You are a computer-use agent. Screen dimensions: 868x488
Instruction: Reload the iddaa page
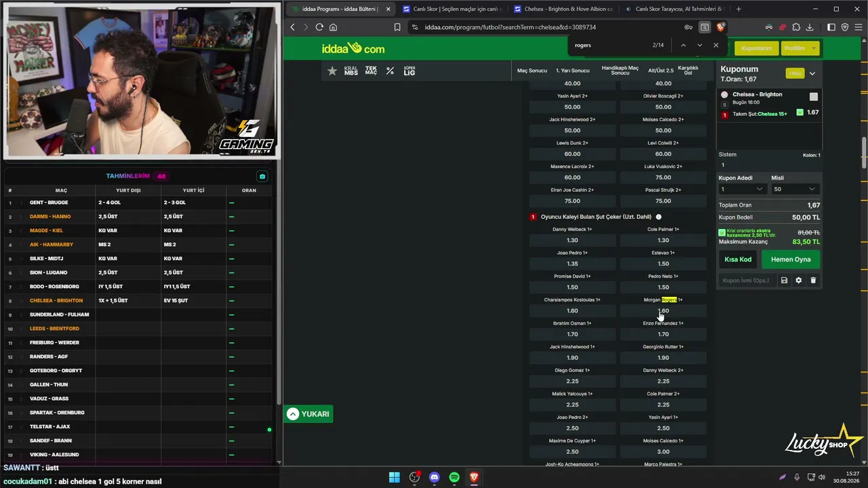pyautogui.click(x=319, y=27)
